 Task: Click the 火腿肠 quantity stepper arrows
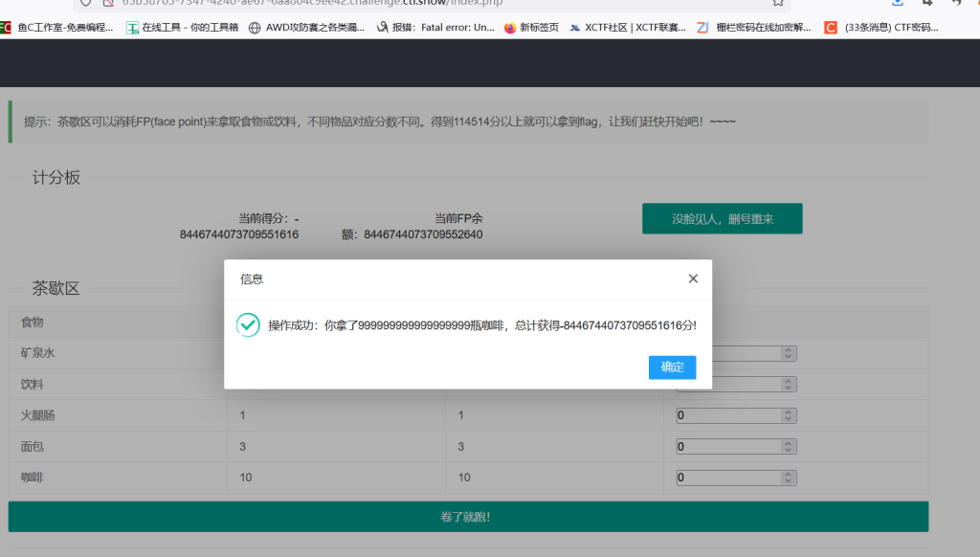point(788,415)
